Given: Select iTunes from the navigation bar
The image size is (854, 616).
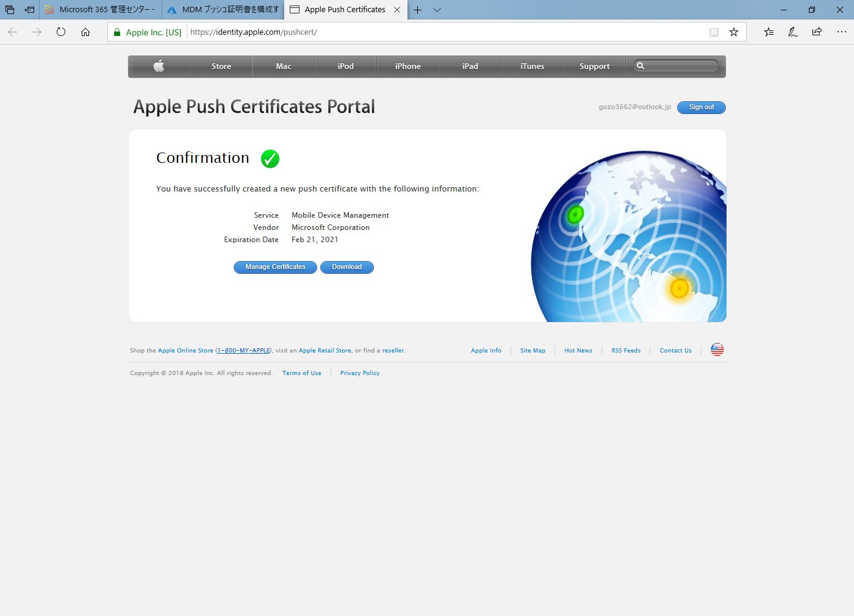Looking at the screenshot, I should click(531, 66).
